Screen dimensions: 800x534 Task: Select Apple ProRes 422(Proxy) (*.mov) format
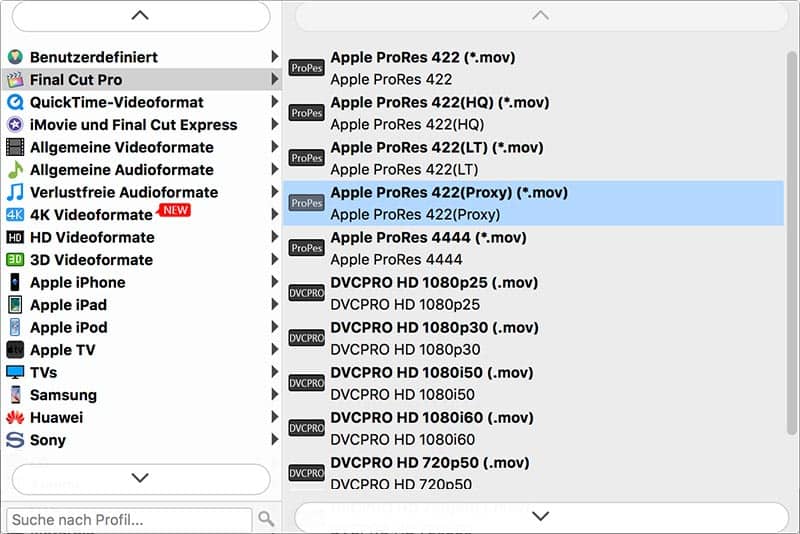534,203
